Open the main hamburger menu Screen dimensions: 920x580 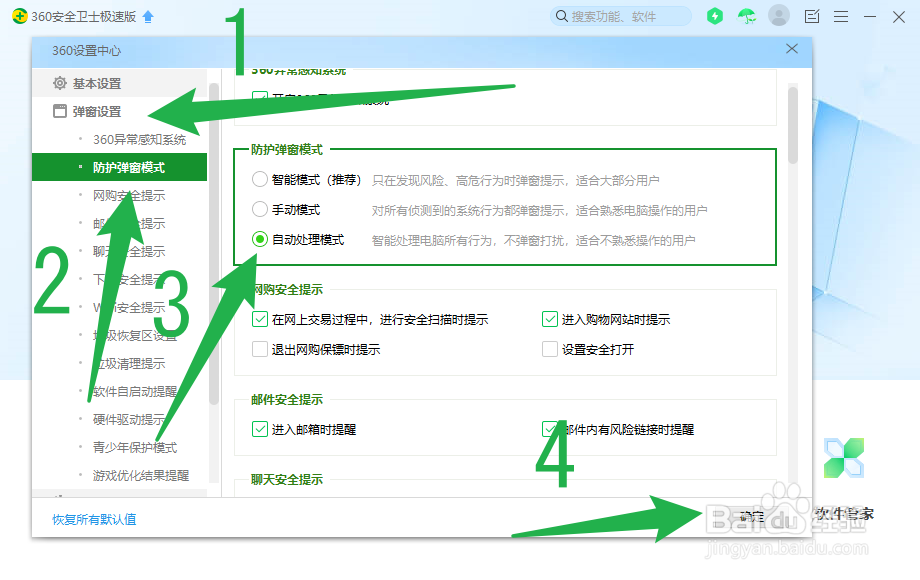pyautogui.click(x=841, y=16)
